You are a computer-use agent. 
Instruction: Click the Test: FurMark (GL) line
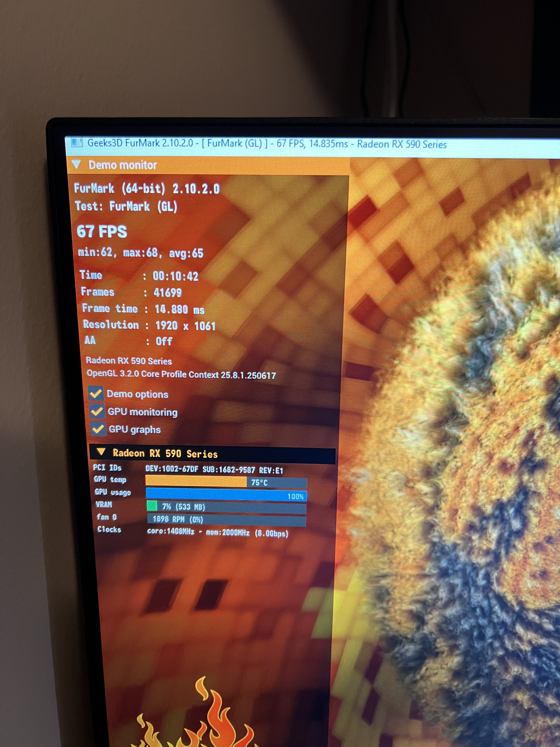pos(126,206)
